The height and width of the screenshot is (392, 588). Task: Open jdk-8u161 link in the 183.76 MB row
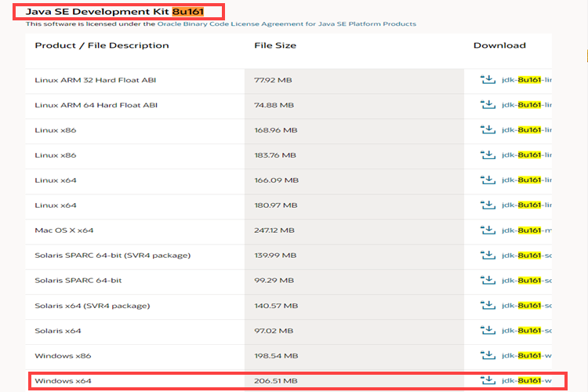527,155
